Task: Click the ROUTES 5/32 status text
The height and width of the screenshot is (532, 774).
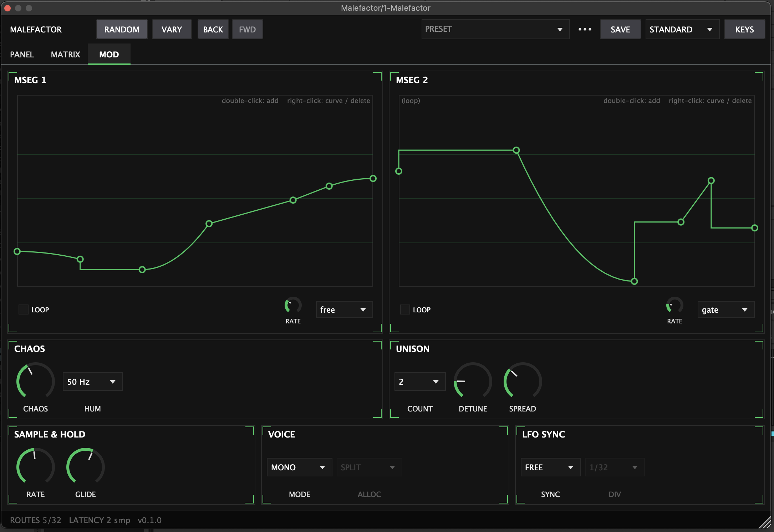Action: pyautogui.click(x=36, y=520)
